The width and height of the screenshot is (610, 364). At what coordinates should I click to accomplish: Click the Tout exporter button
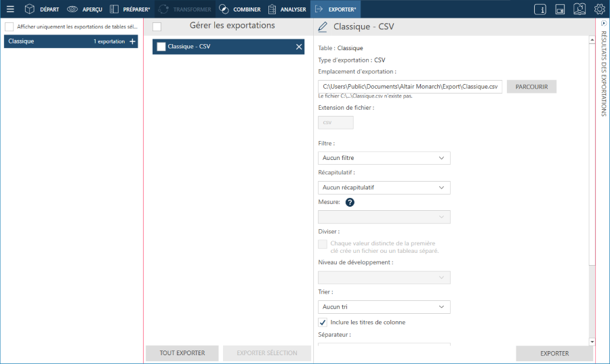pyautogui.click(x=184, y=352)
